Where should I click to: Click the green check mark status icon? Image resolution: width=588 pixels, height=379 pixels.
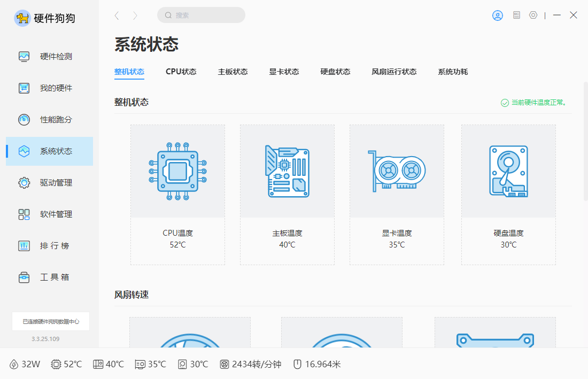pos(505,103)
